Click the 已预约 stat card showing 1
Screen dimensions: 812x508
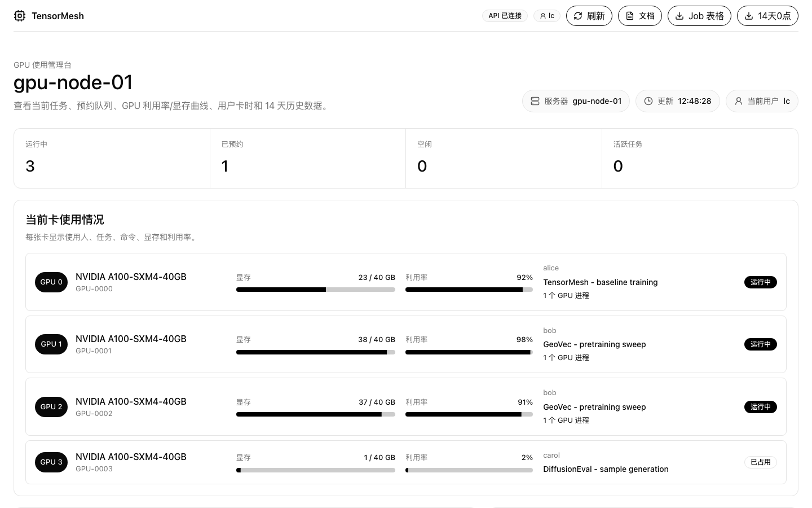coord(308,158)
